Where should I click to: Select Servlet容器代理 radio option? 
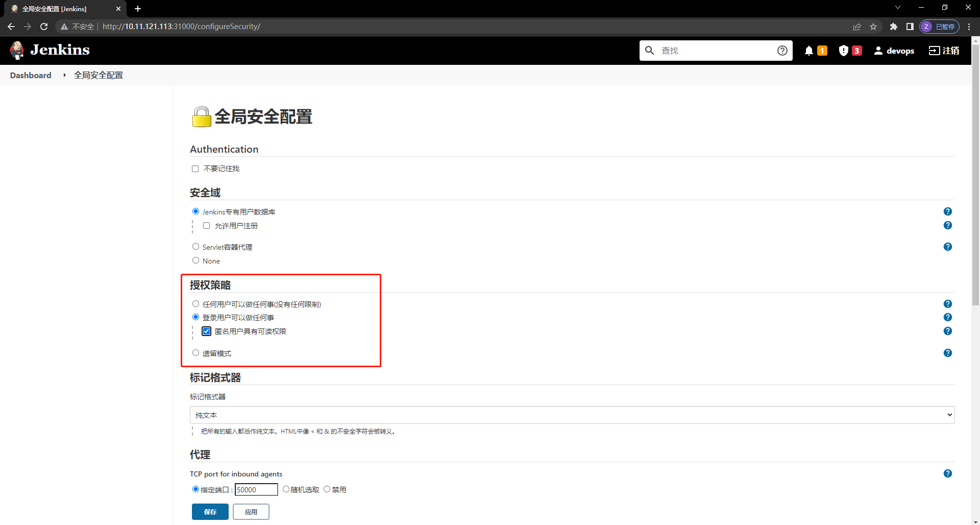tap(195, 247)
